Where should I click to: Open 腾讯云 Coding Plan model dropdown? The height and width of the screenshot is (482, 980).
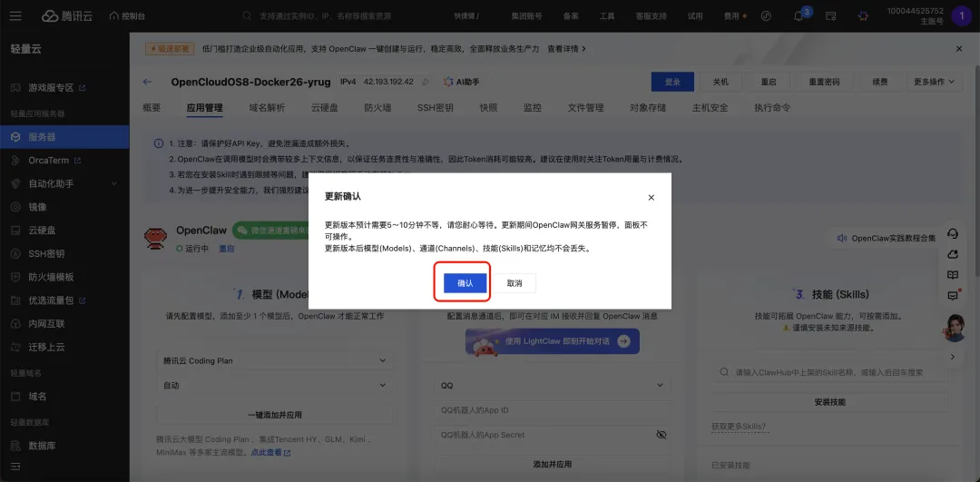click(x=275, y=360)
